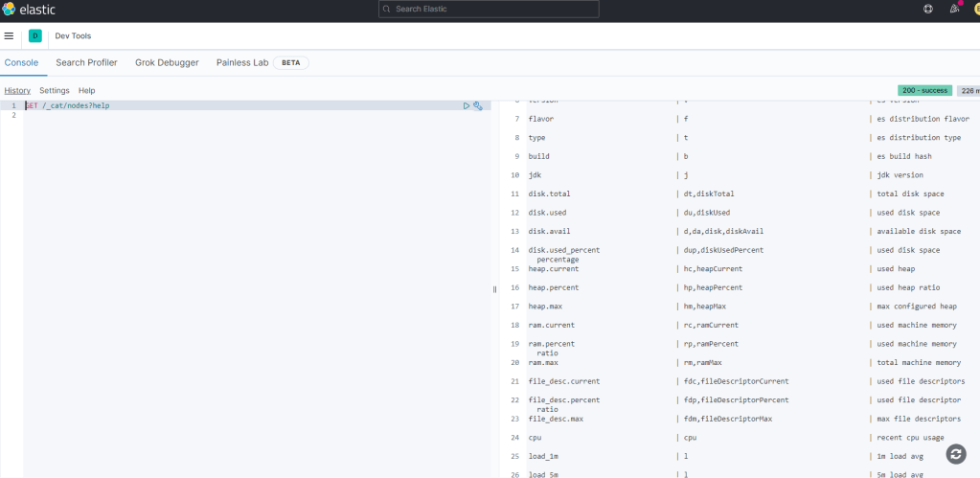Click the circular refresh icon at bottom right
Viewport: 980px width, 478px height.
[x=954, y=454]
